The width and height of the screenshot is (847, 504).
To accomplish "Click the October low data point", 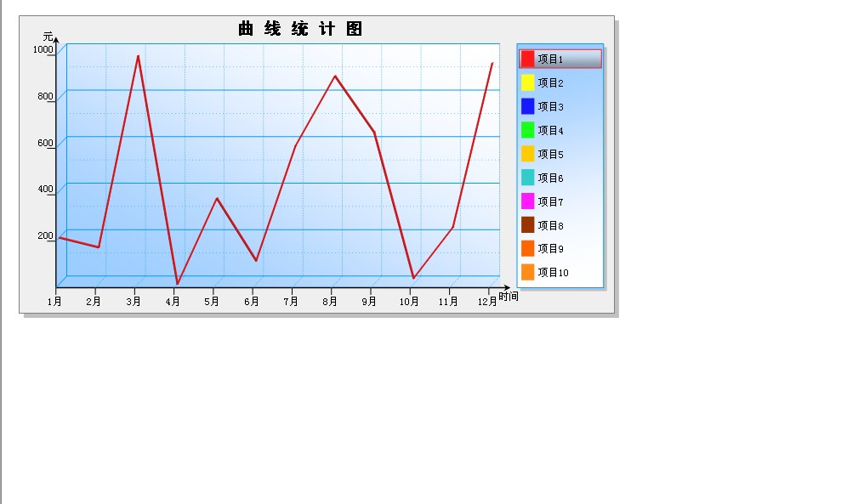I will coord(414,279).
